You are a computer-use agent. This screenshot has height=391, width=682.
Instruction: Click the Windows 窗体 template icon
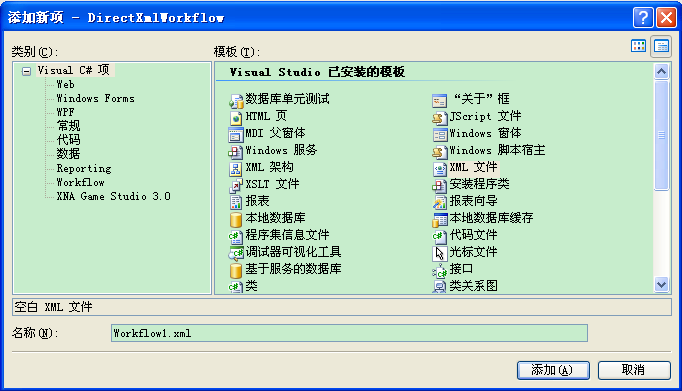click(x=439, y=134)
